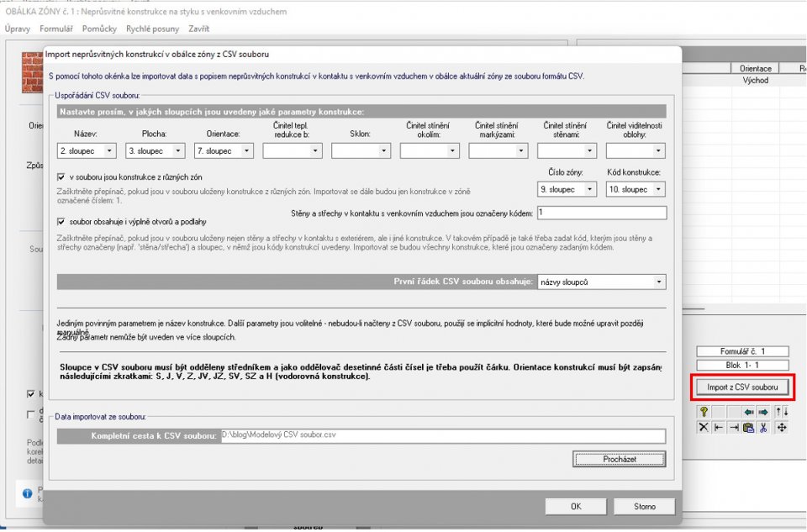Toggle 'soubor obsahuje i výplně otvorů a podlahy'
The width and height of the screenshot is (807, 532).
coord(61,222)
